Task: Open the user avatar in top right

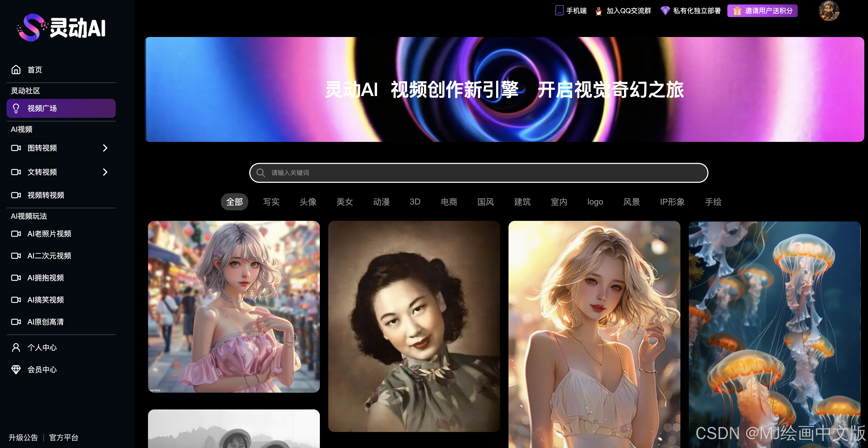Action: coord(829,11)
